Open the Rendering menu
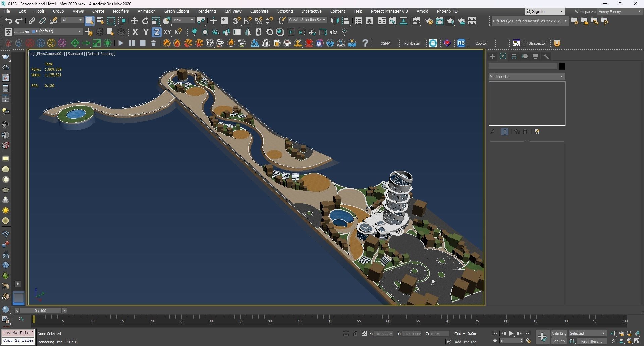 coord(206,11)
